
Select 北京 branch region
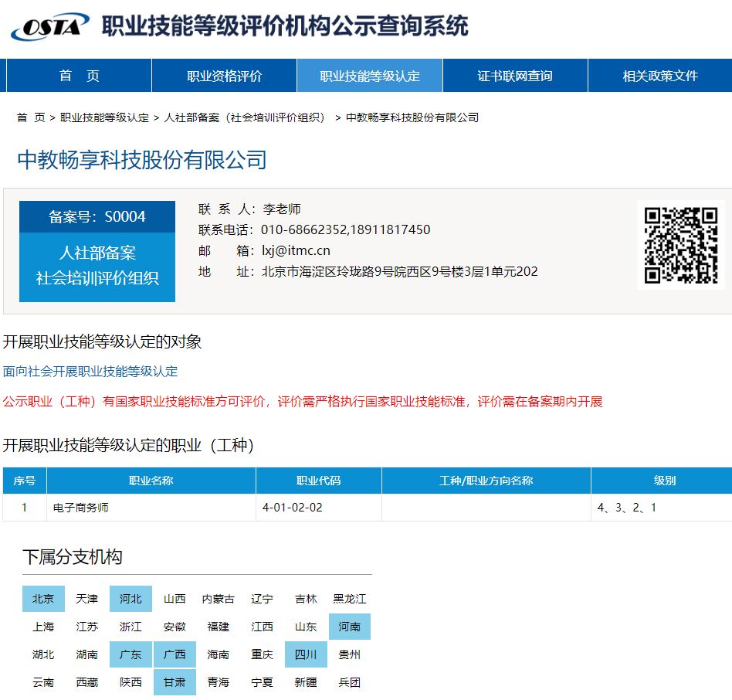(x=43, y=599)
